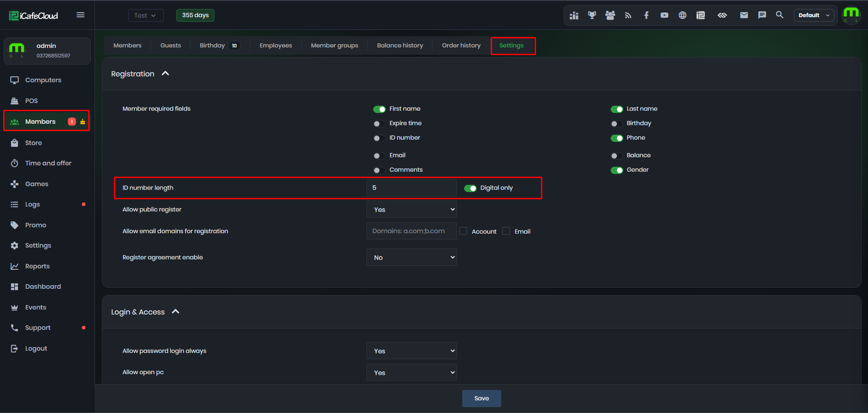Toggle Birthday required field switch
This screenshot has width=868, height=413.
pos(617,123)
